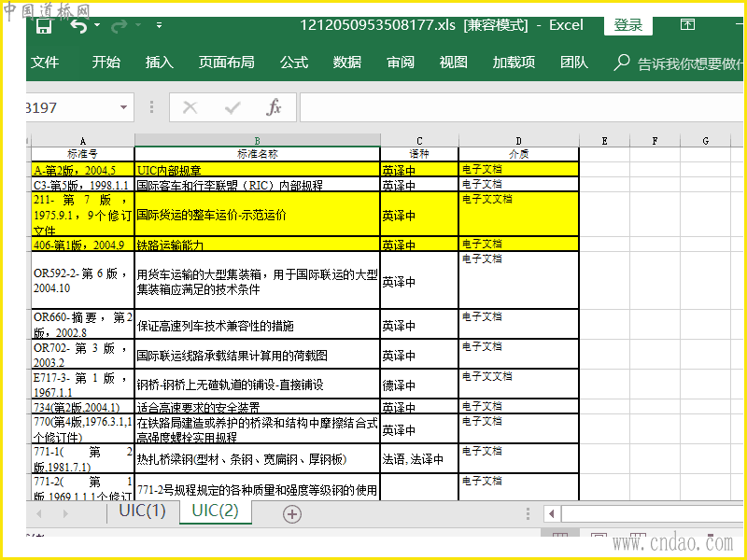The image size is (747, 560).
Task: Click the Redo arrow icon
Action: (120, 26)
